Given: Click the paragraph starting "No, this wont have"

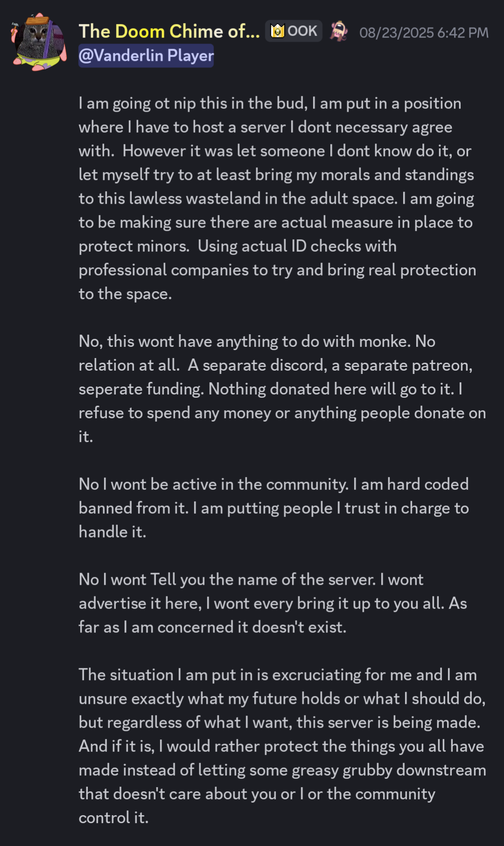Looking at the screenshot, I should (x=282, y=389).
